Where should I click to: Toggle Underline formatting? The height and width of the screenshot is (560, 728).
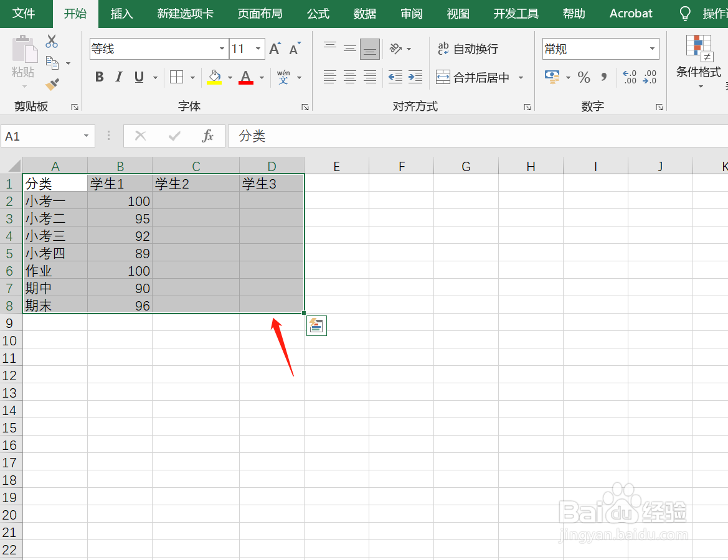(139, 77)
